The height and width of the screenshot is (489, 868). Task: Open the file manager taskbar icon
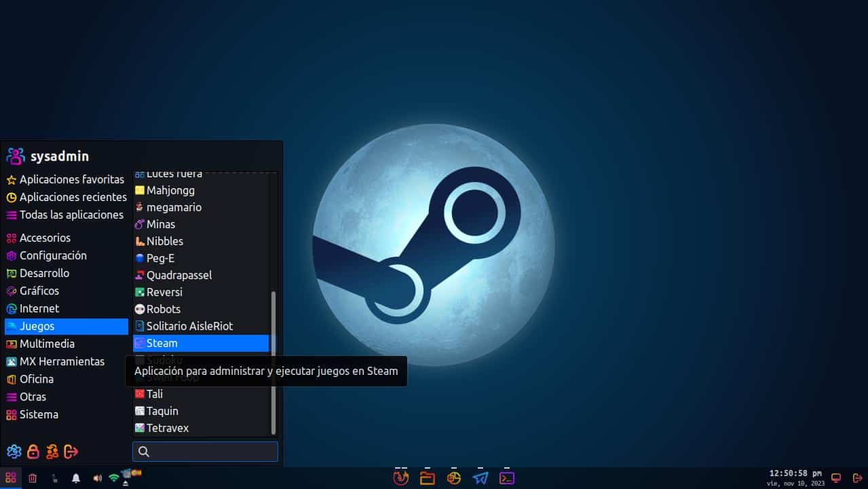click(x=428, y=478)
